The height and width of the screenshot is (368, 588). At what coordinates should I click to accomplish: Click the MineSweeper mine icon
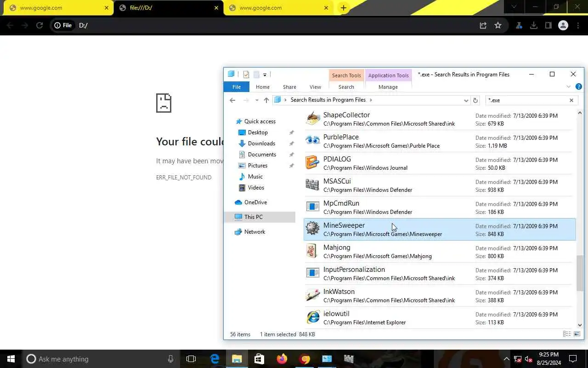(x=313, y=229)
